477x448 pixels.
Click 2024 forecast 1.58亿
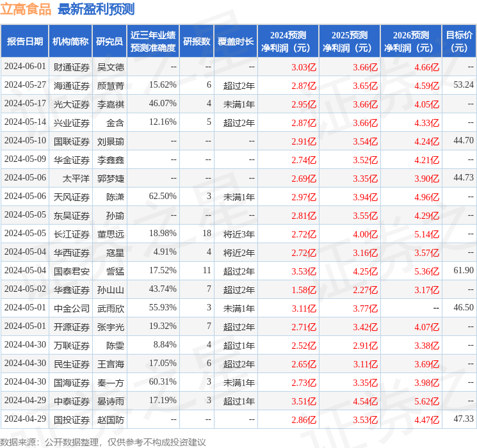point(304,290)
